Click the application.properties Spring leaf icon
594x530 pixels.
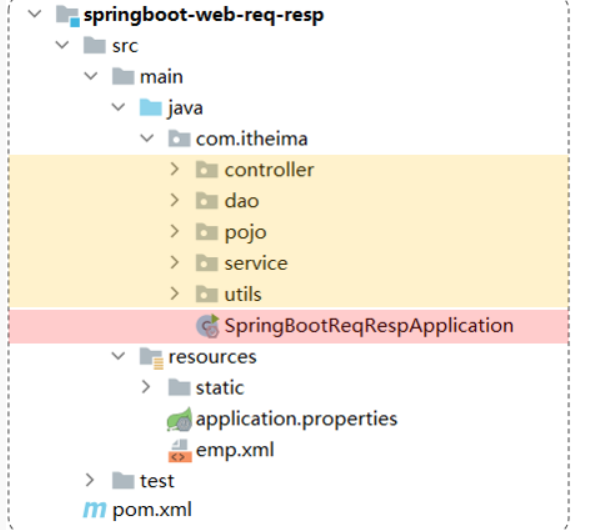tap(180, 419)
